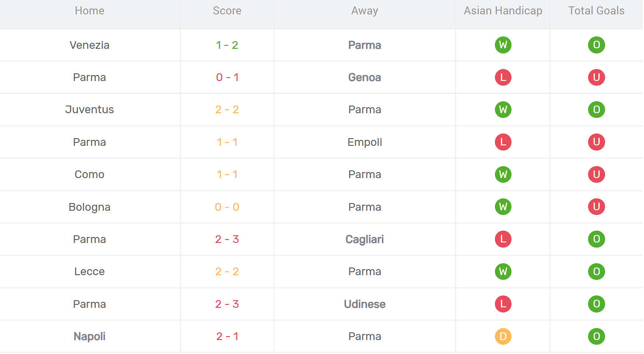
Task: Click the Genoa away team name
Action: 365,77
